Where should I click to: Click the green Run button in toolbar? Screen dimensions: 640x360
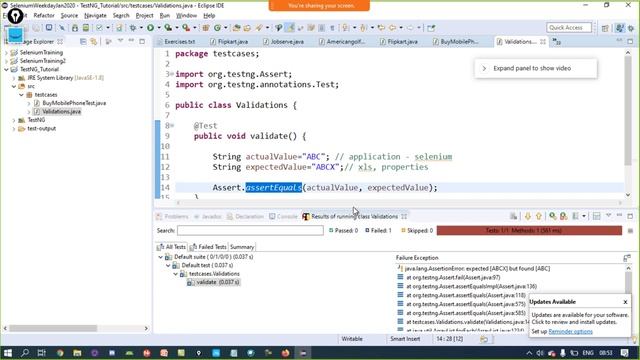pos(151,28)
